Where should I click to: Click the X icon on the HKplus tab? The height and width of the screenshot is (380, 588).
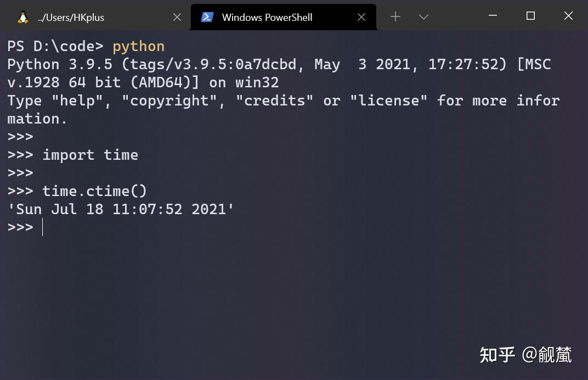click(177, 17)
